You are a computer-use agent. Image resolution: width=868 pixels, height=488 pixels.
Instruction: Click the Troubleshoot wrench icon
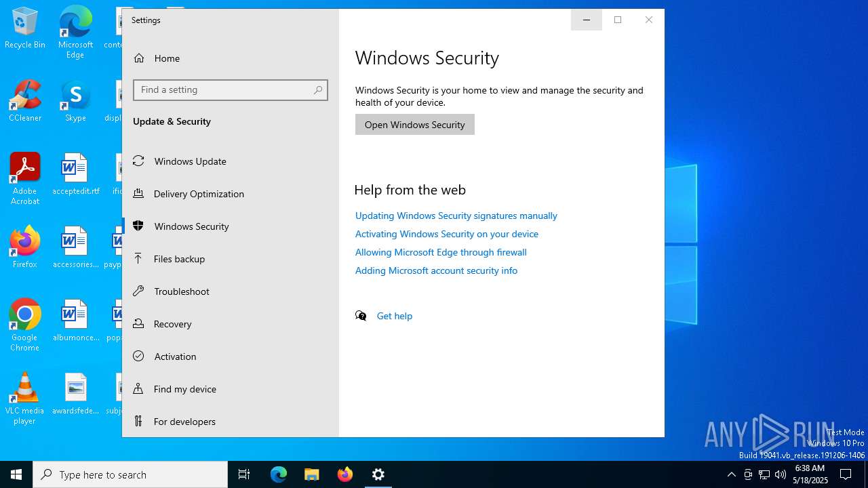[x=138, y=291]
